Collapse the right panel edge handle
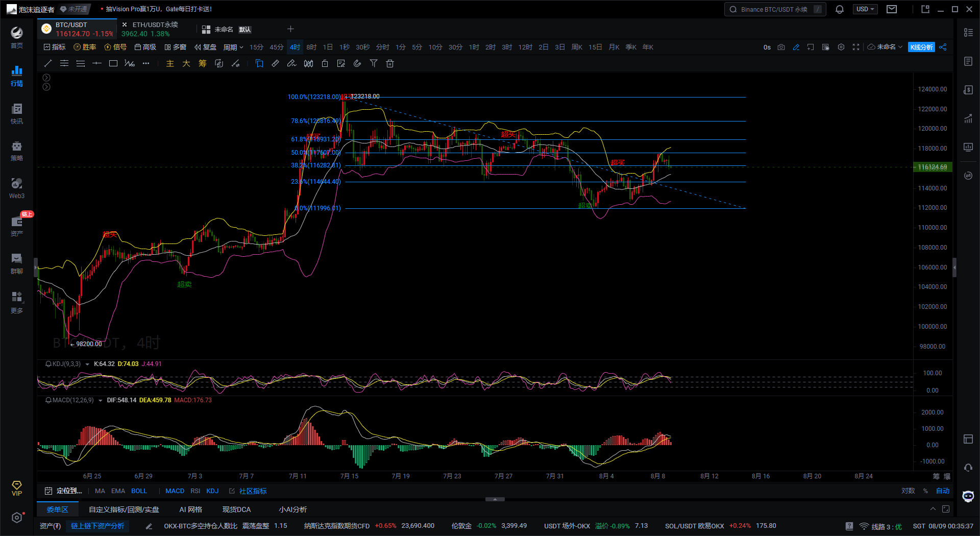 click(x=954, y=267)
